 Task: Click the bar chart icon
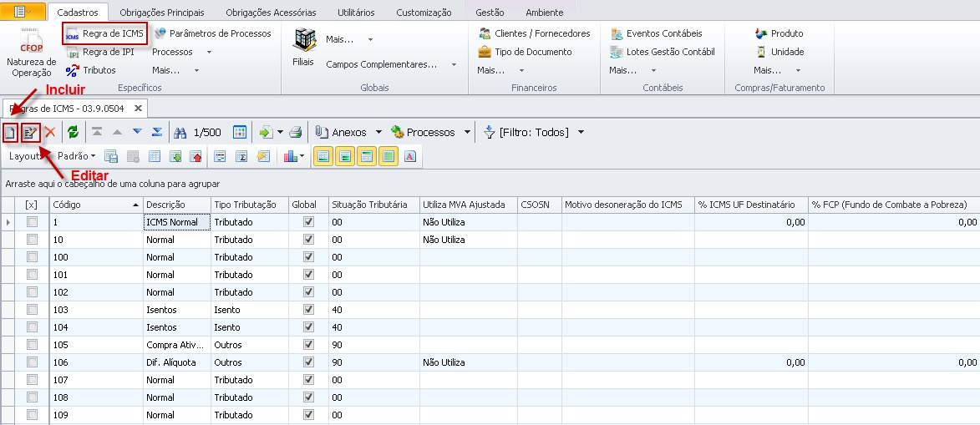click(290, 156)
